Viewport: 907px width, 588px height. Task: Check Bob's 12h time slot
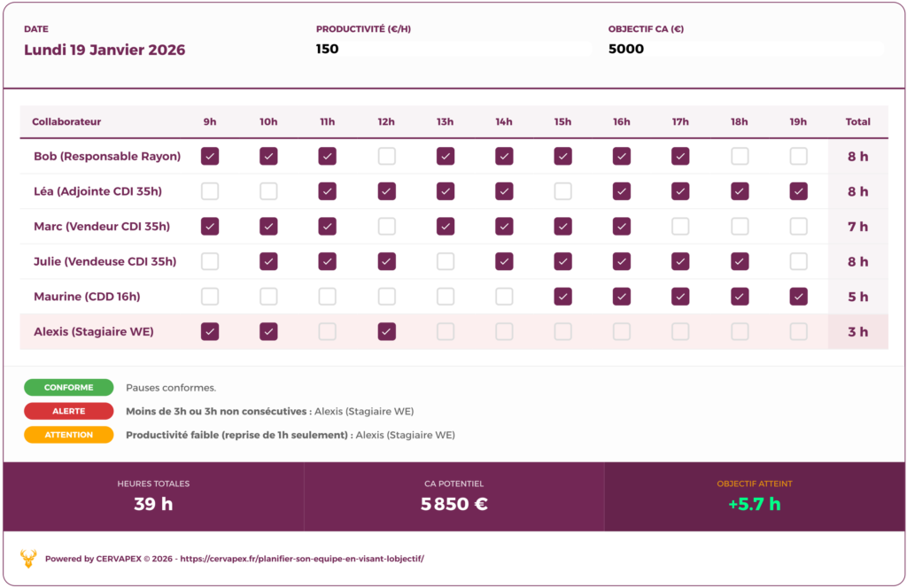point(386,157)
